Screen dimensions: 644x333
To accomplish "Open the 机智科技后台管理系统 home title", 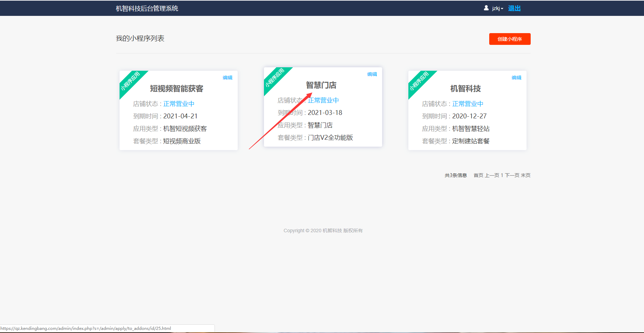I will (147, 8).
